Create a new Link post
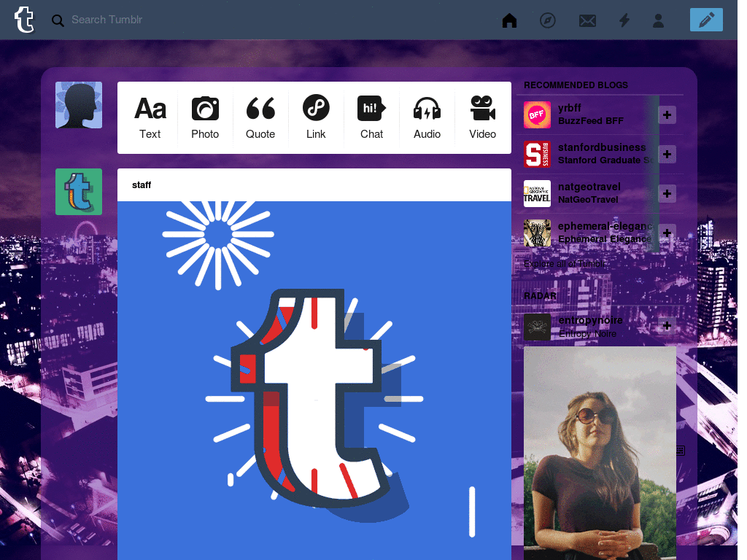The height and width of the screenshot is (560, 747). (x=316, y=117)
